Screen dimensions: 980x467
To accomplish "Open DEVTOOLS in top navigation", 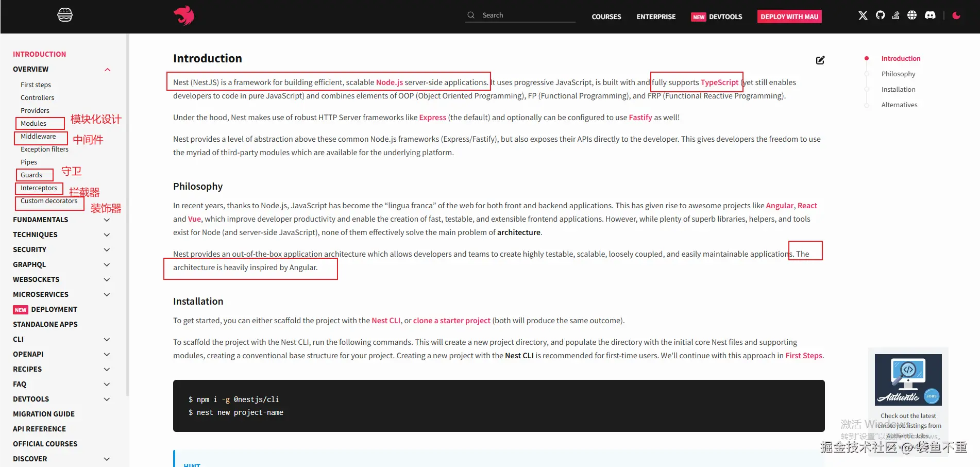I will (x=725, y=16).
